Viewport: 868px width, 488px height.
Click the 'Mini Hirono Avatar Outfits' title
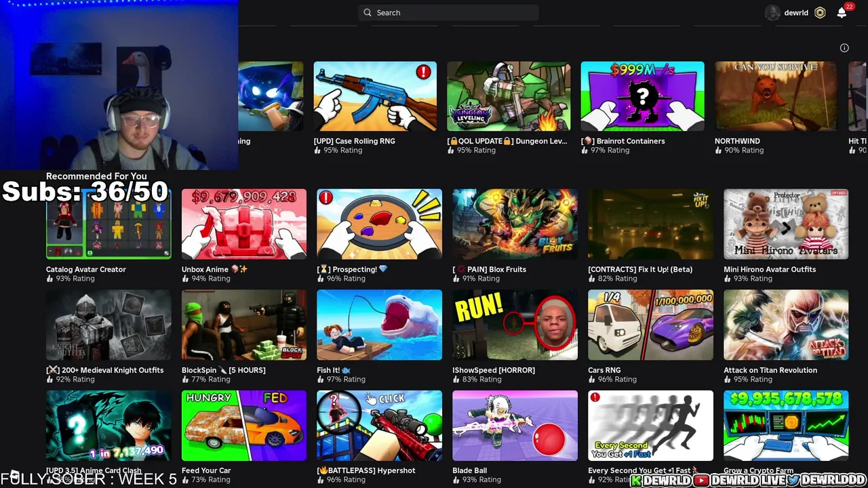[770, 269]
